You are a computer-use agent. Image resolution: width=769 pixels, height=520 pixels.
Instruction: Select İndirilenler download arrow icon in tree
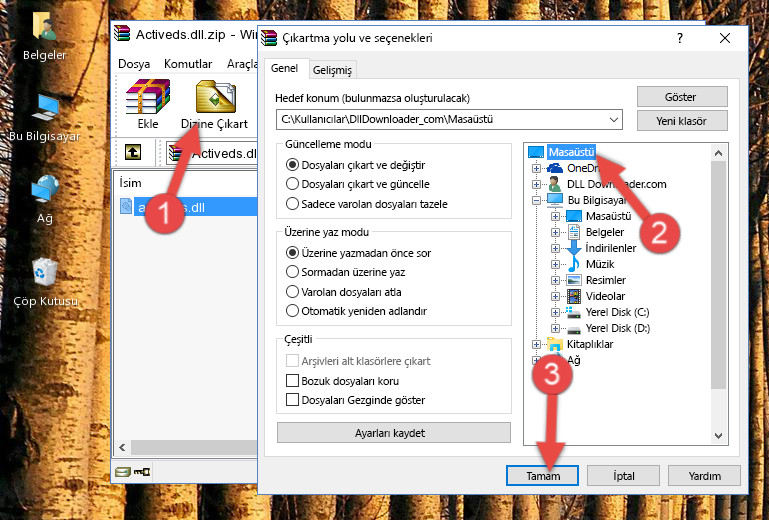[573, 248]
